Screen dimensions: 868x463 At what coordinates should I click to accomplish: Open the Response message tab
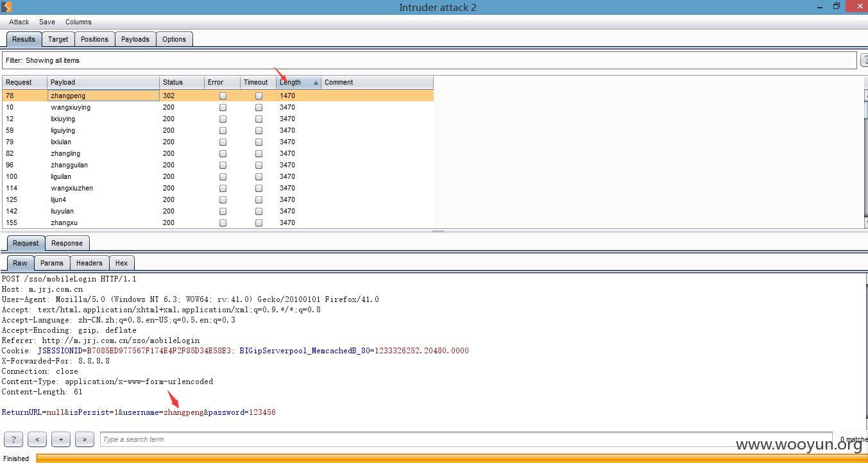67,243
